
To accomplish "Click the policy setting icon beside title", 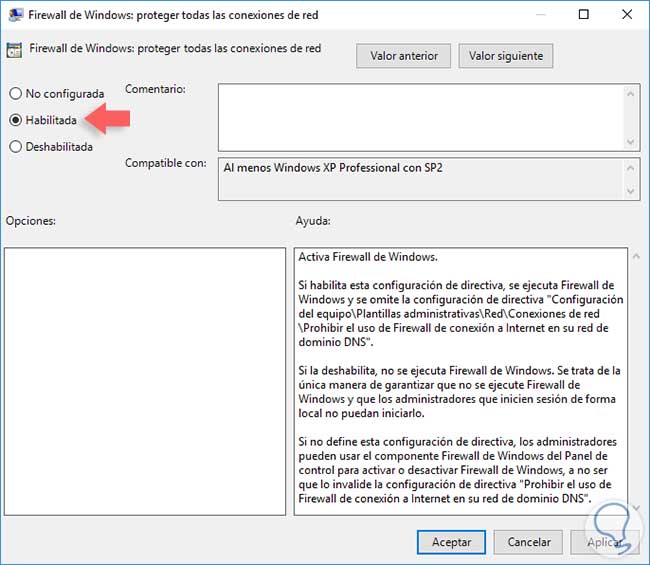I will [14, 51].
